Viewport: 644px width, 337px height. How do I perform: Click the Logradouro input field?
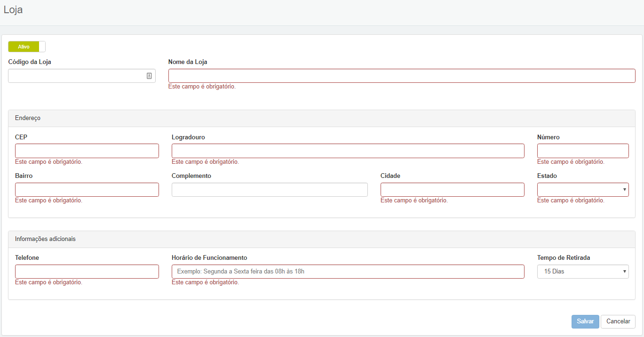348,151
